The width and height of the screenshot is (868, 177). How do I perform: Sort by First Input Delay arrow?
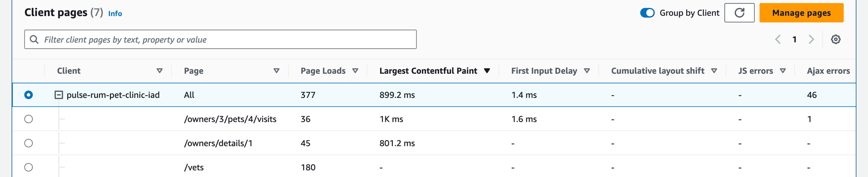click(587, 71)
